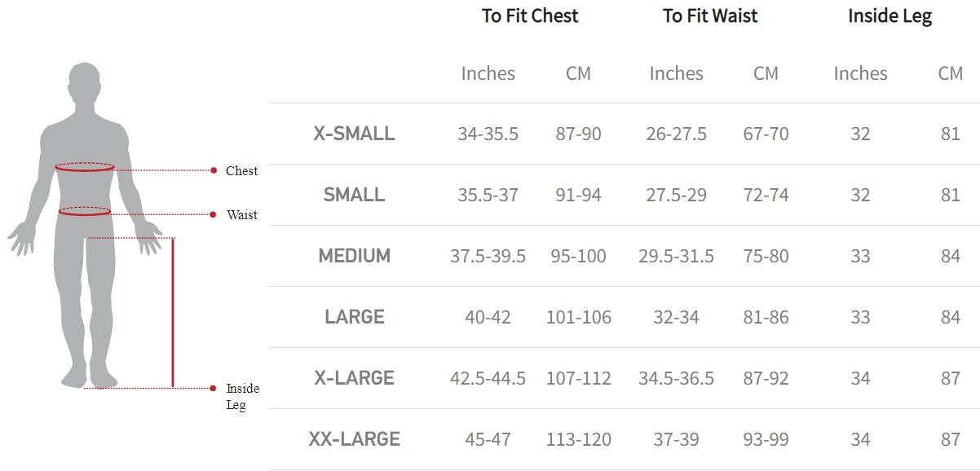
Task: Select the Waist label next to figure
Action: [242, 215]
